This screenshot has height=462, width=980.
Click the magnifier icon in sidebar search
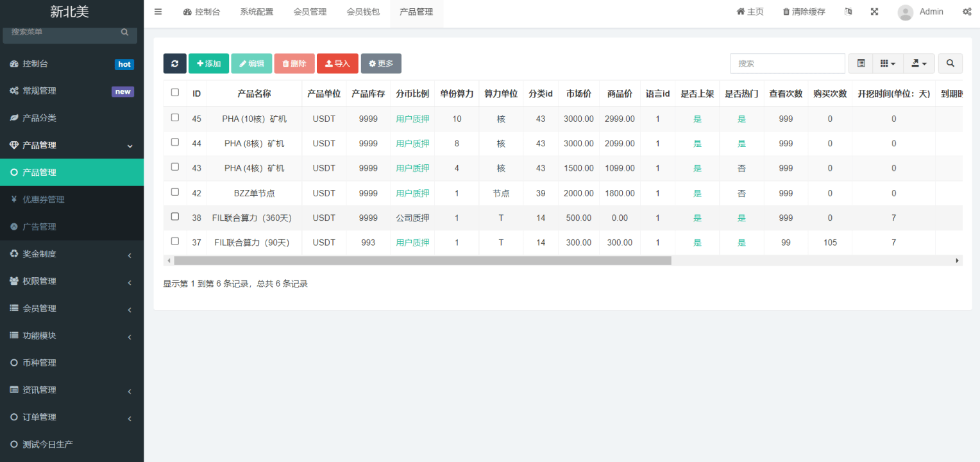[x=125, y=32]
